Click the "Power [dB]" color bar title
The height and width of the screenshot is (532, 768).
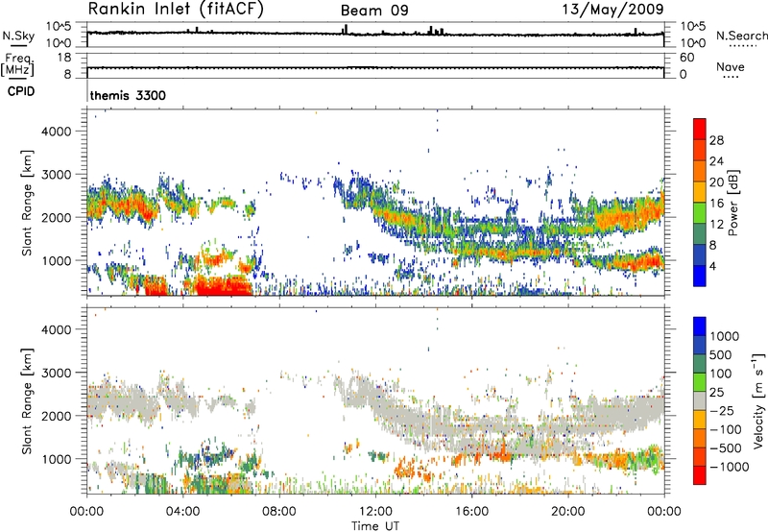pyautogui.click(x=733, y=203)
